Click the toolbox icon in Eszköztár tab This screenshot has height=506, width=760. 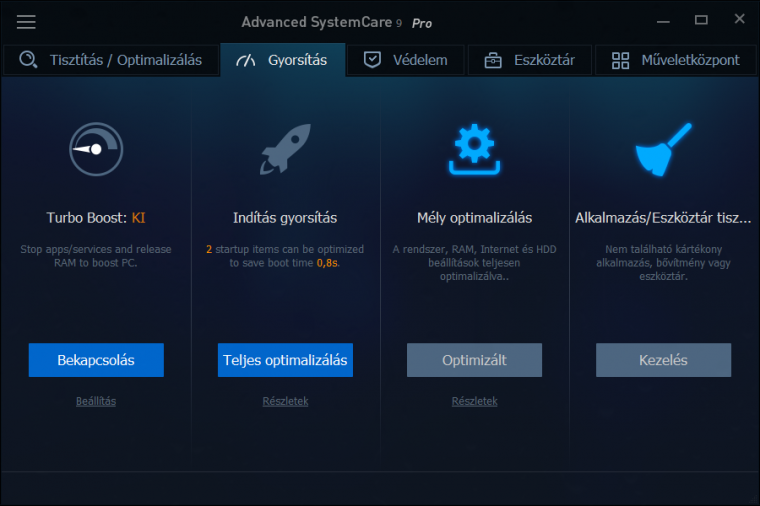coord(493,61)
